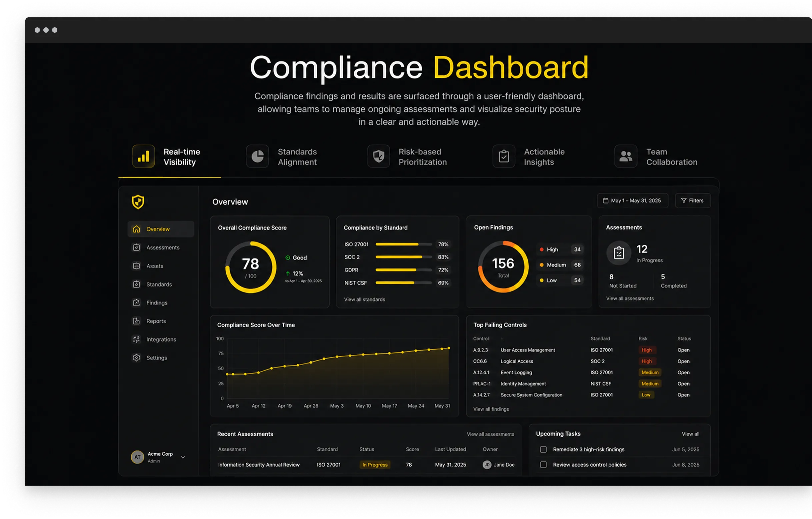This screenshot has height=519, width=812.
Task: Click the yellow shield logo in sidebar
Action: 138,202
